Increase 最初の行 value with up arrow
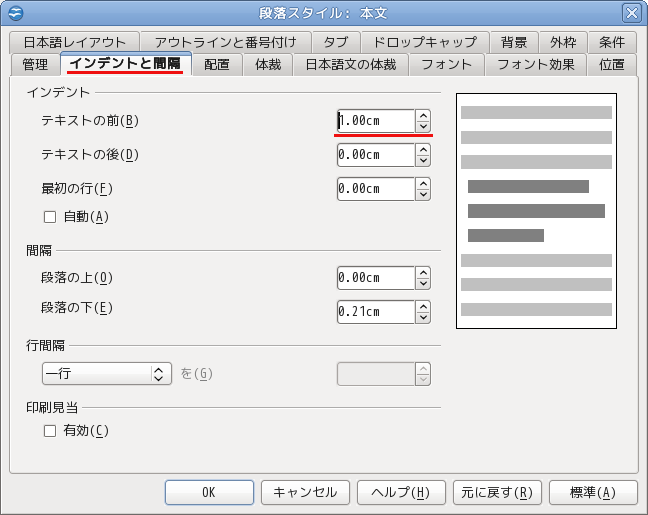Viewport: 648px width, 515px height. coord(423,184)
